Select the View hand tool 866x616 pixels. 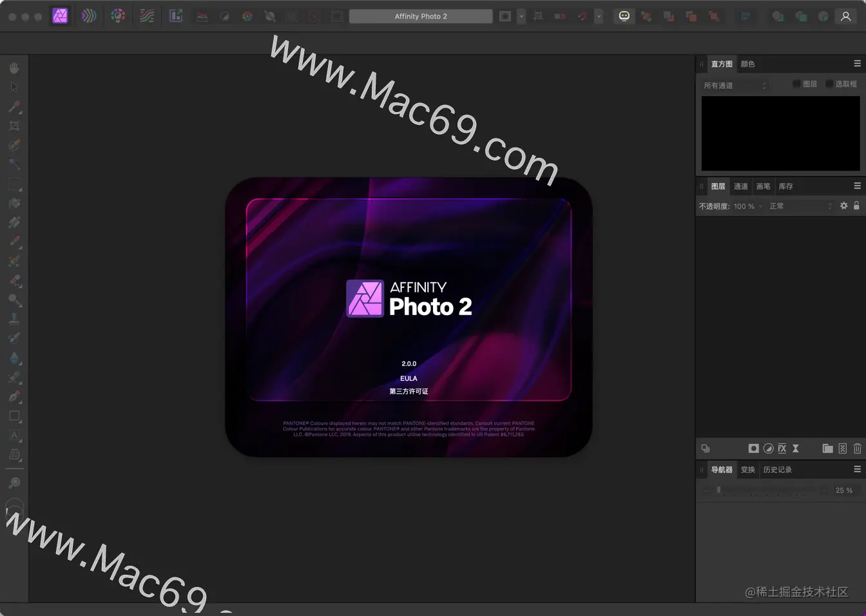pyautogui.click(x=14, y=68)
